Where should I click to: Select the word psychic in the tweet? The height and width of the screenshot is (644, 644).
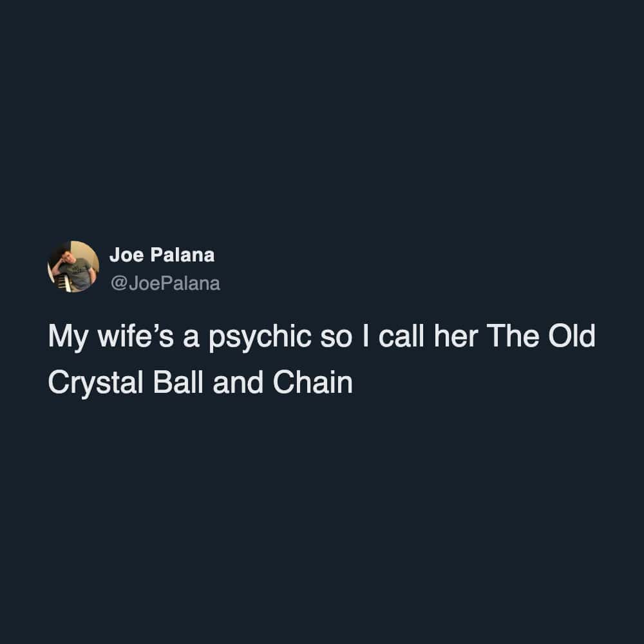tap(260, 337)
